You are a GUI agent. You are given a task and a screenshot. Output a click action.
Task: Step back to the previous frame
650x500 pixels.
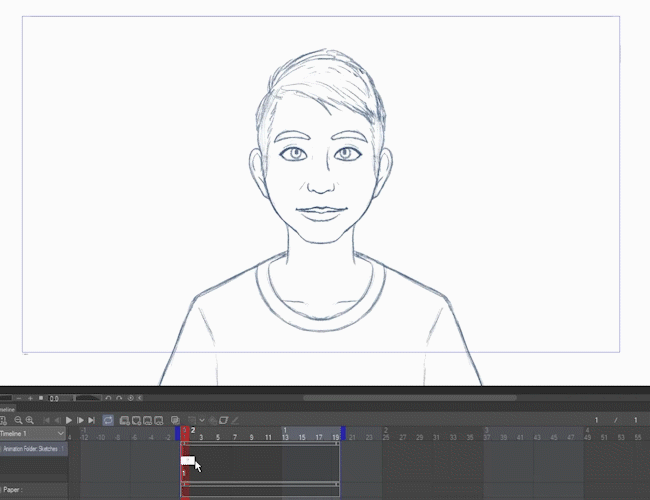click(58, 420)
